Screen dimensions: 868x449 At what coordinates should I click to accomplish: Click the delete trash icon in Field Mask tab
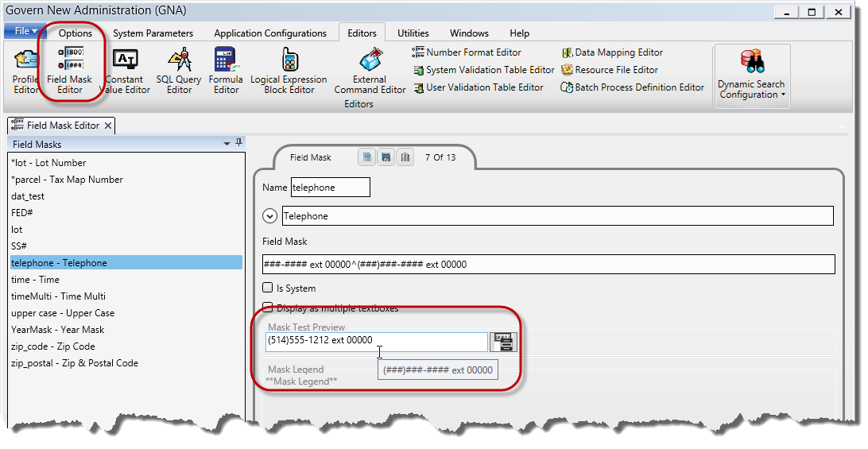point(405,157)
